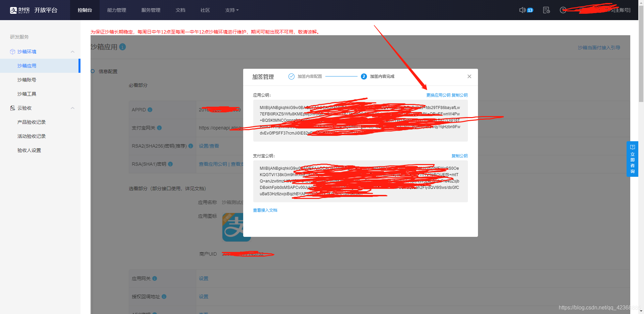
Task: Click the 应用公钥 key text box
Action: pos(361,120)
